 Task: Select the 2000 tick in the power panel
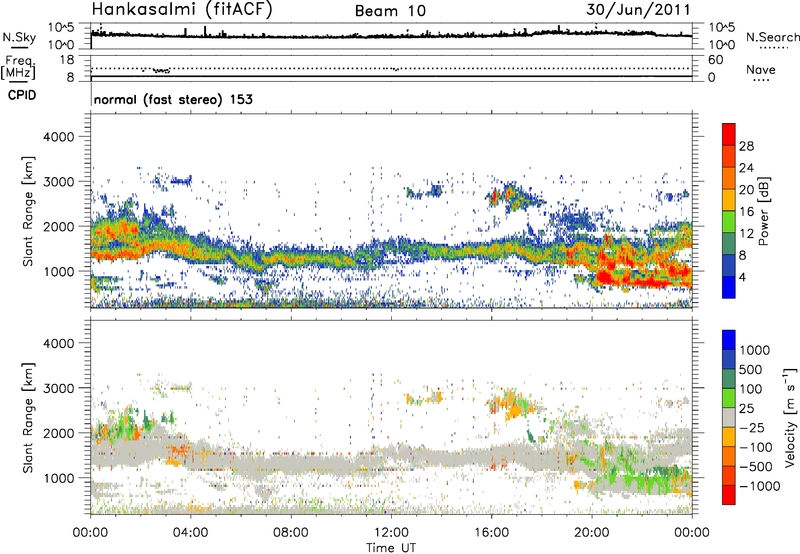click(58, 226)
